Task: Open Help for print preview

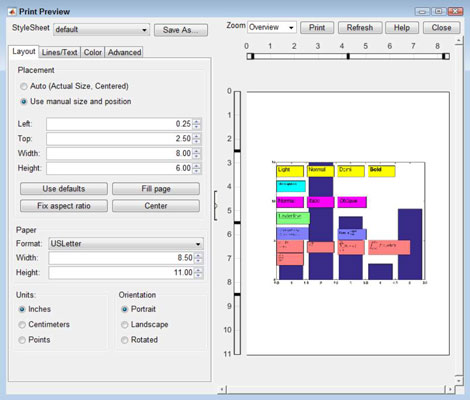Action: click(x=402, y=28)
